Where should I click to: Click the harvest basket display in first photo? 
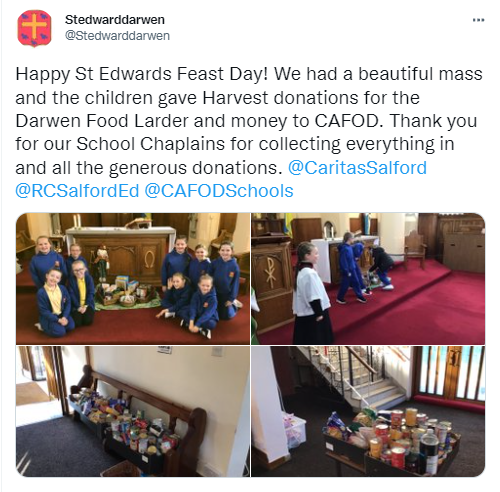(128, 292)
